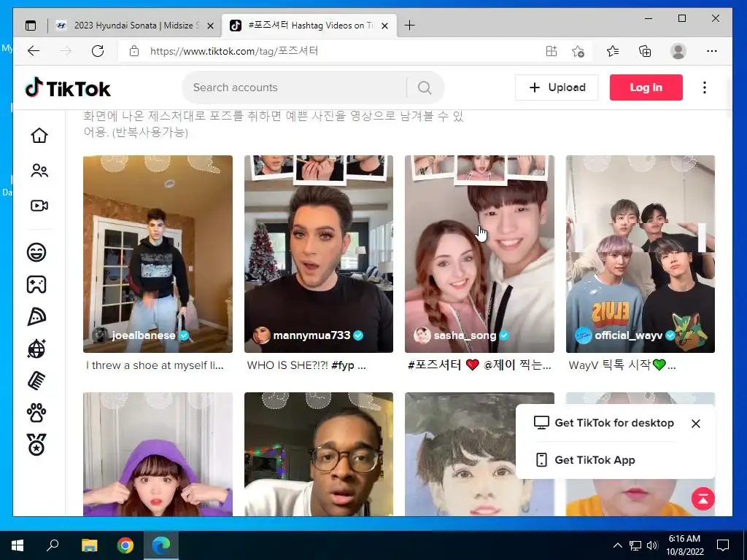This screenshot has height=560, width=747.
Task: Click caption 'WayV 틱톡 시작'
Action: click(622, 365)
